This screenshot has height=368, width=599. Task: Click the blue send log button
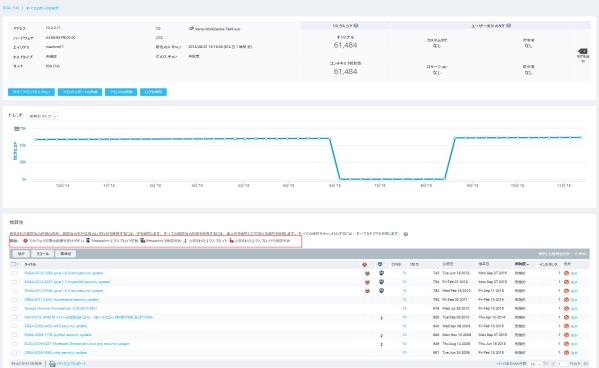153,92
